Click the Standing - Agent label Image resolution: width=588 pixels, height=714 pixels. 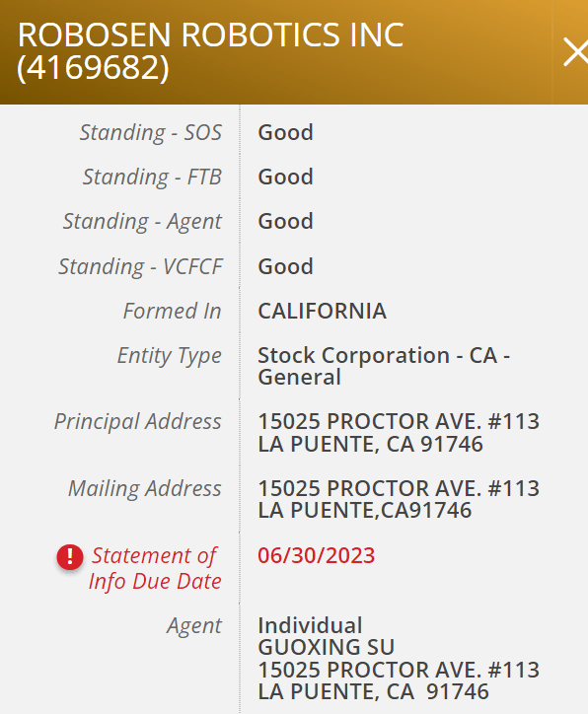[x=142, y=221]
